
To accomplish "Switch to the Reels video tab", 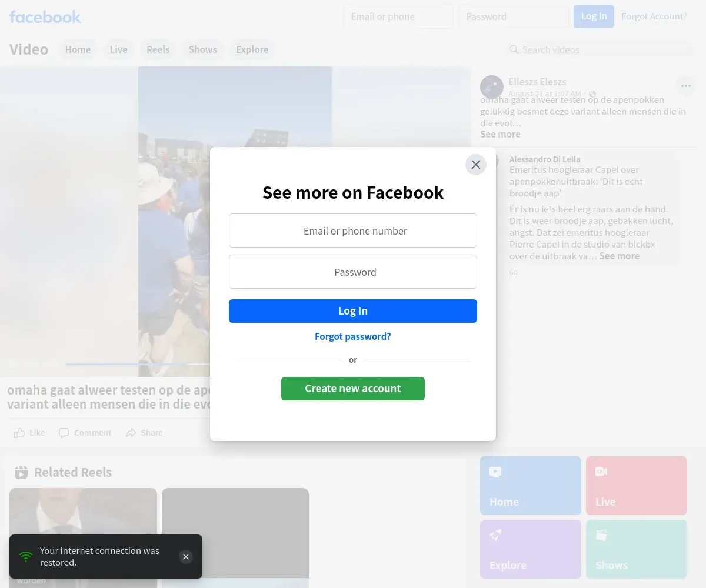I will [x=158, y=49].
